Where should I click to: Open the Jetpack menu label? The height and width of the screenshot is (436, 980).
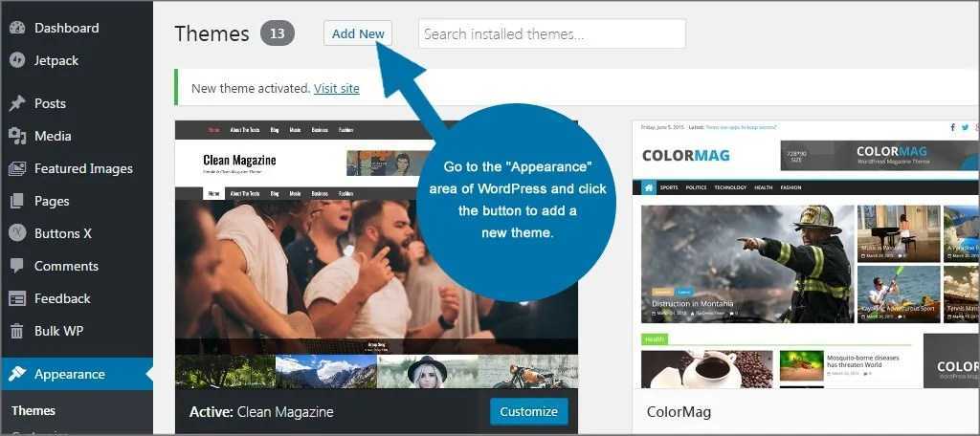56,60
